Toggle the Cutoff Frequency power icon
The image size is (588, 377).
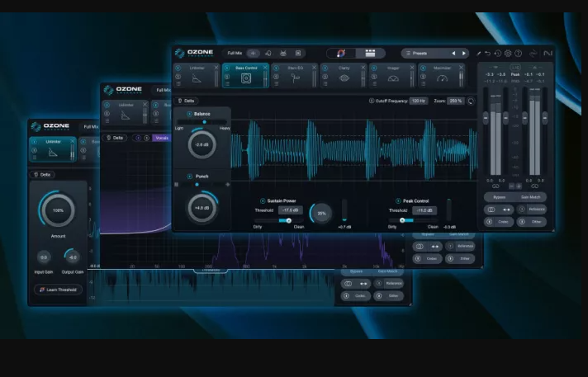(372, 101)
